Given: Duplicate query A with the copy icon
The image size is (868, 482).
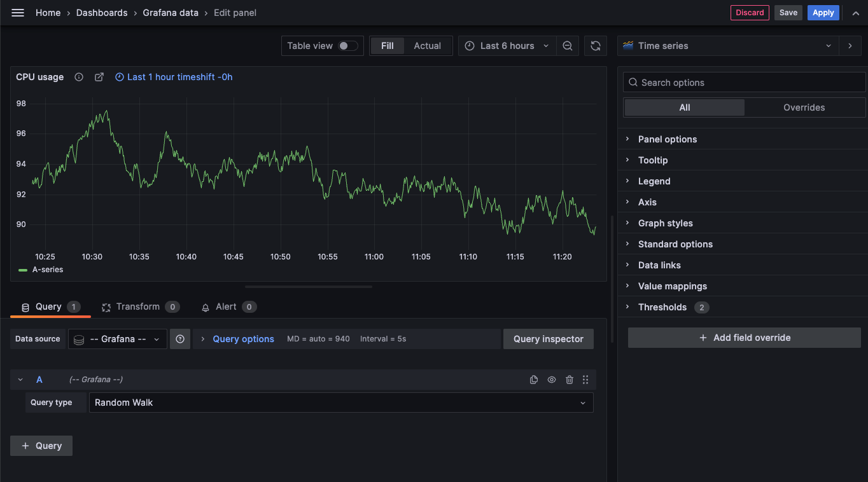Looking at the screenshot, I should [534, 380].
